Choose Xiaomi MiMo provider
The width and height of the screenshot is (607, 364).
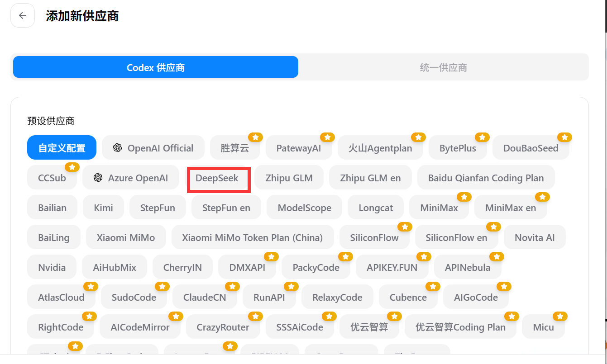coord(126,237)
